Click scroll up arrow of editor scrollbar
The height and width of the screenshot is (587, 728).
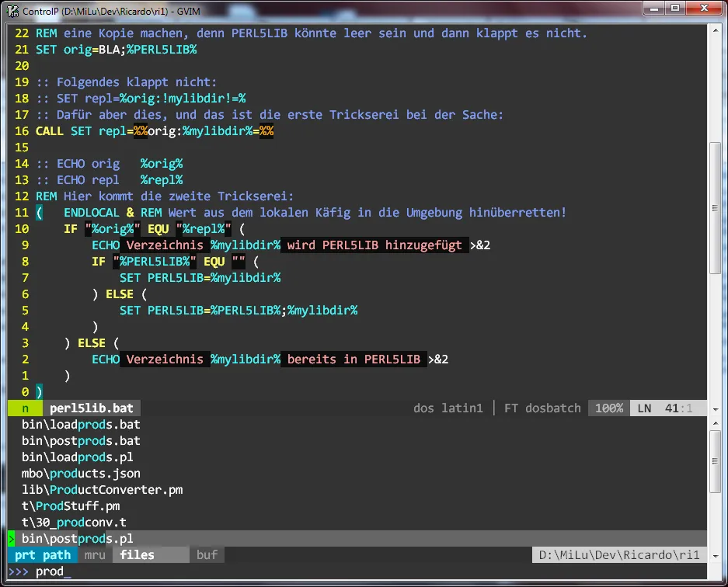pos(716,30)
